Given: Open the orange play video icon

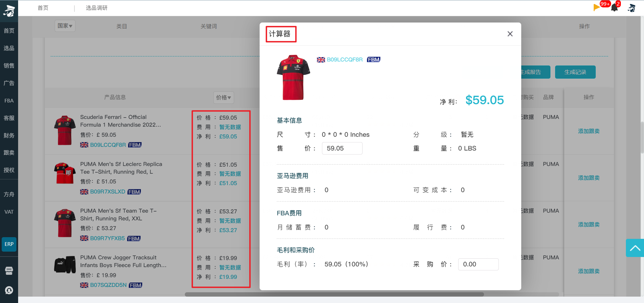Looking at the screenshot, I should (596, 7).
